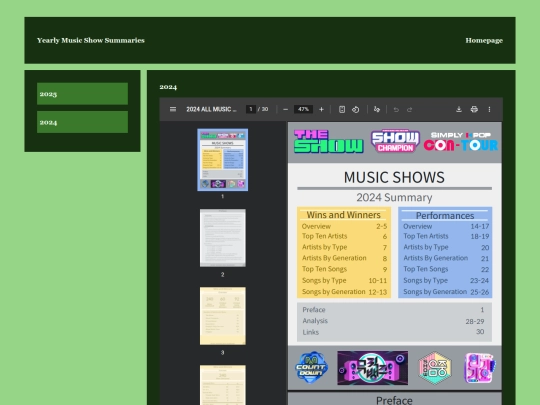Toggle the PDF sidebar menu icon
540x405 pixels.
(173, 109)
